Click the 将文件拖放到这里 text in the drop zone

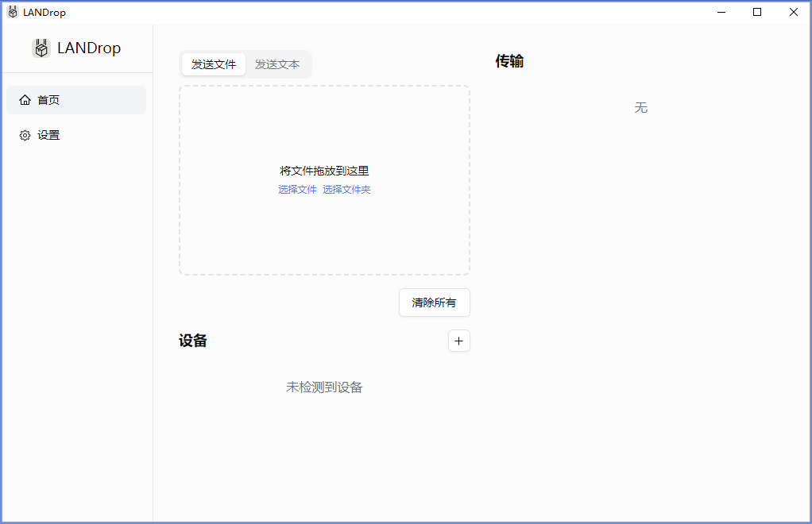(x=324, y=171)
